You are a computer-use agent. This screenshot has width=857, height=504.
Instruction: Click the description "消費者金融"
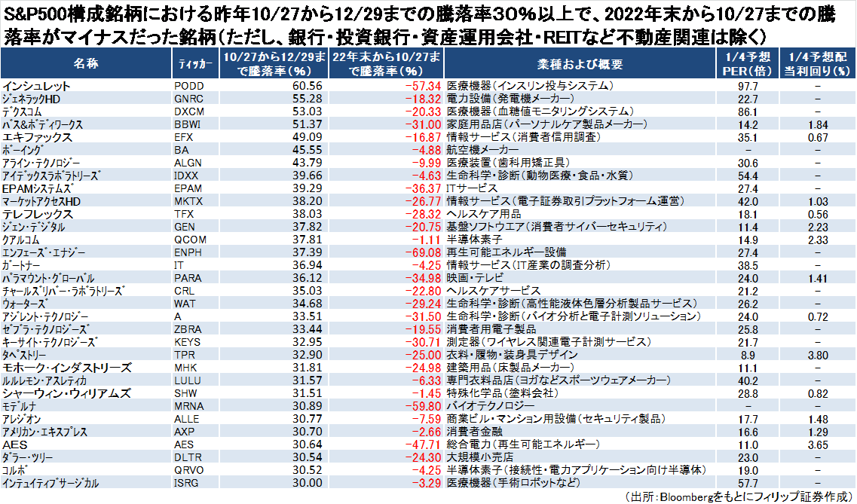click(x=474, y=432)
